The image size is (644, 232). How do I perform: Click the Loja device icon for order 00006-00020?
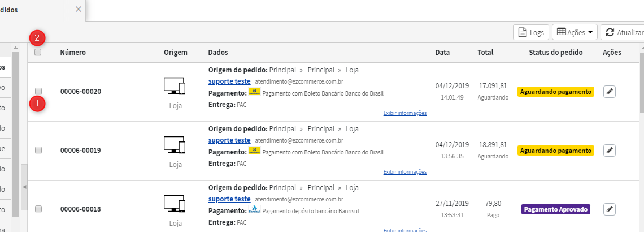click(175, 86)
